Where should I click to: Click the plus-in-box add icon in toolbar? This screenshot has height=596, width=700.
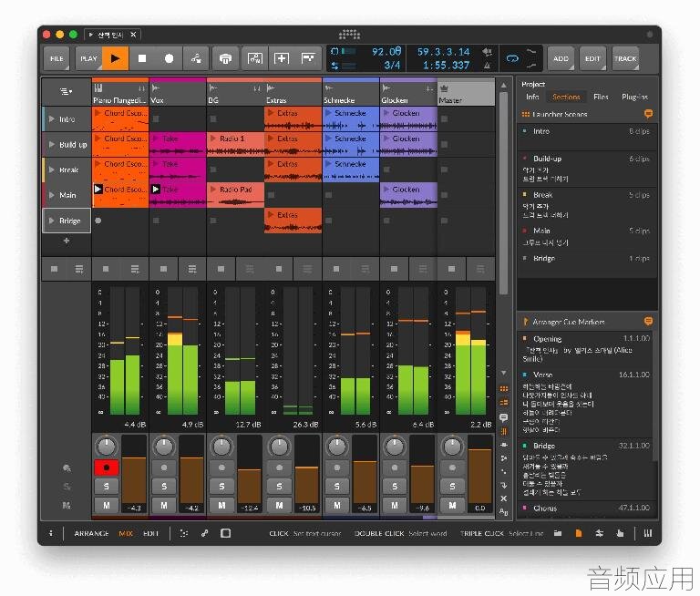coord(282,58)
